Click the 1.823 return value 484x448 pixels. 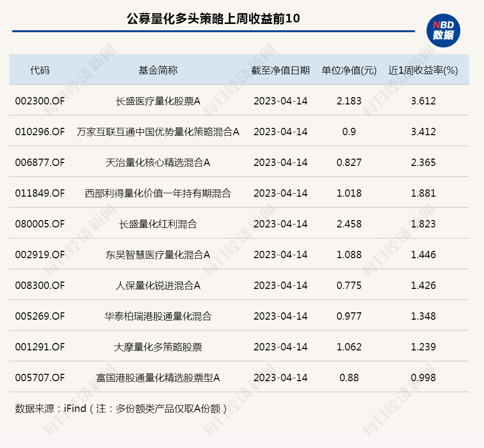pos(423,224)
